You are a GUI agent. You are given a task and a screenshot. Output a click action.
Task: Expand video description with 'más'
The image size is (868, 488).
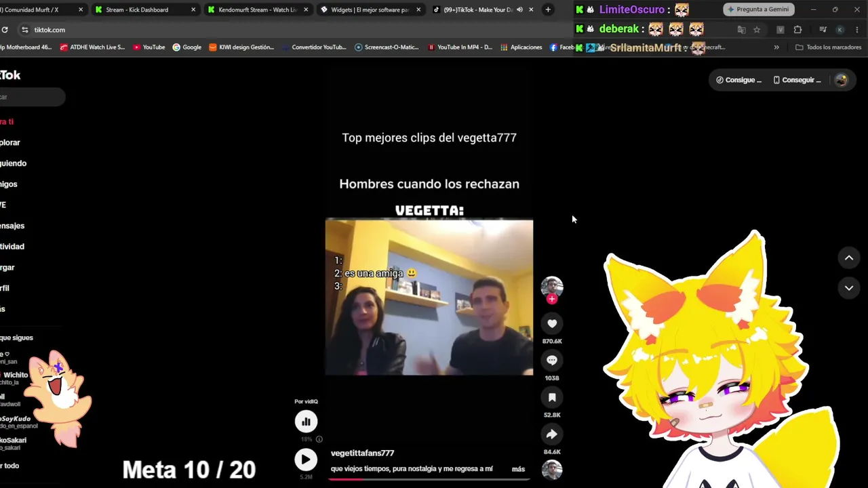click(x=518, y=469)
